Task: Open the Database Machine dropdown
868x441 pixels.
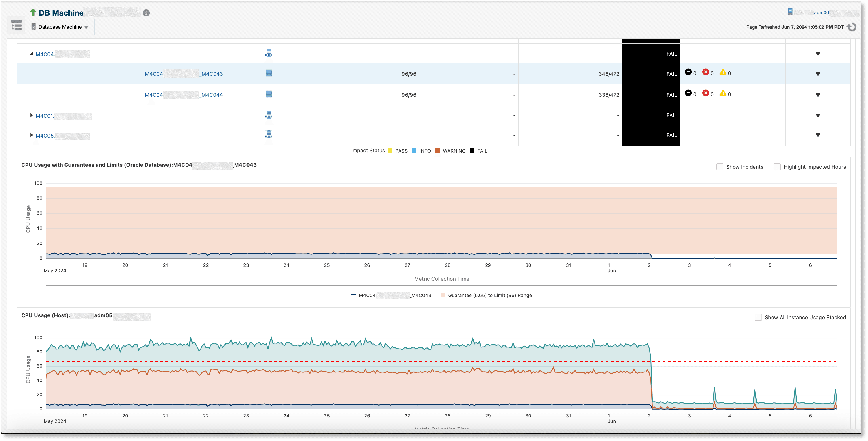Action: tap(87, 27)
